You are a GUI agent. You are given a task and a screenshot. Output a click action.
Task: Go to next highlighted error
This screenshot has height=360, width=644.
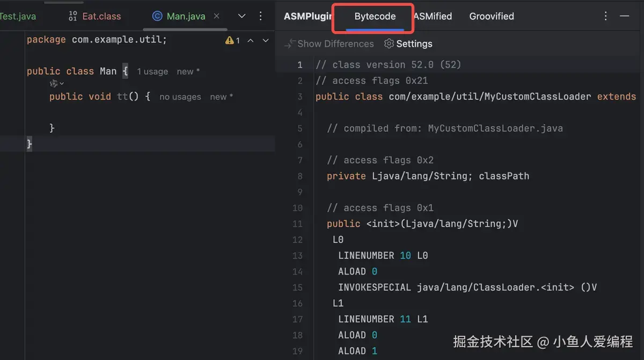tap(266, 40)
